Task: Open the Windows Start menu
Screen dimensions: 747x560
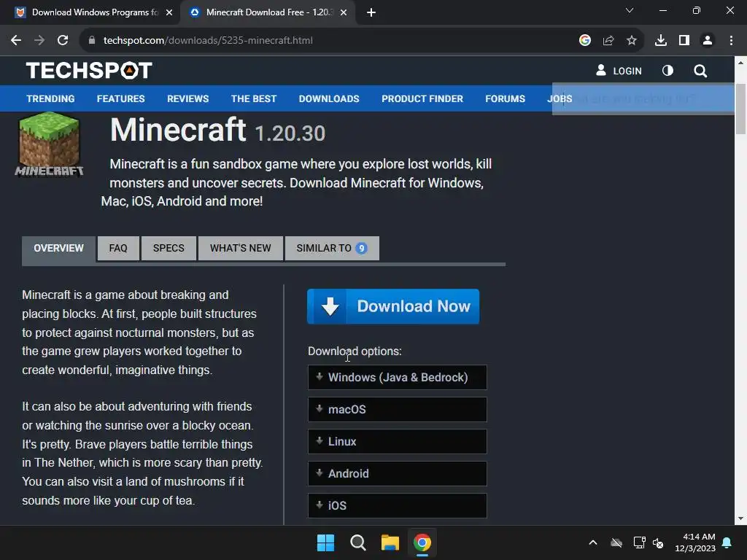Action: click(325, 542)
